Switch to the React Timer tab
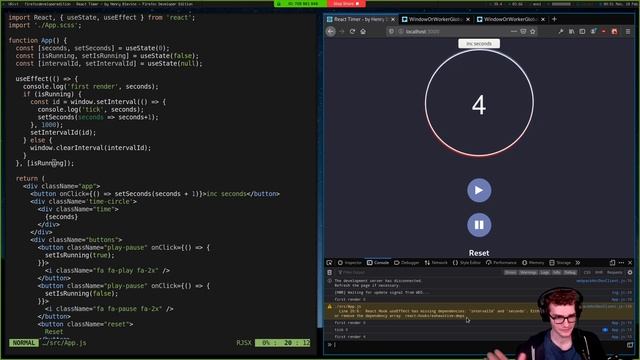Screen dimensions: 640x360 coord(361,19)
